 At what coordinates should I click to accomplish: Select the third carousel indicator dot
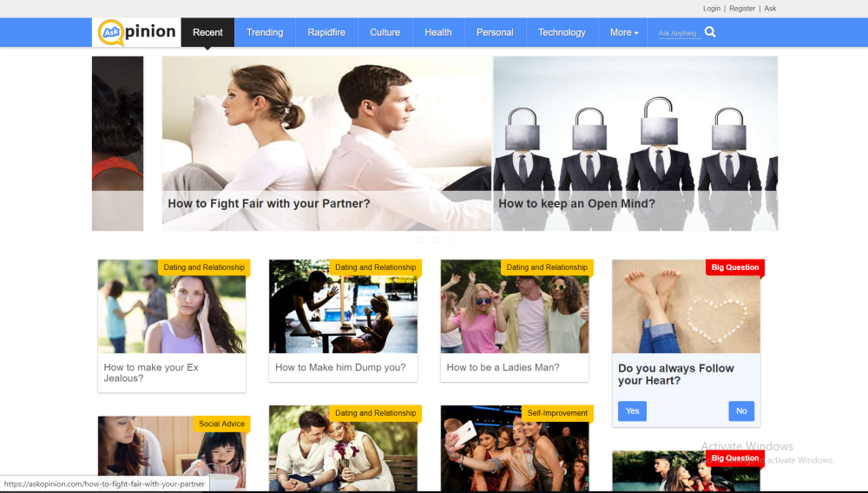pyautogui.click(x=449, y=240)
